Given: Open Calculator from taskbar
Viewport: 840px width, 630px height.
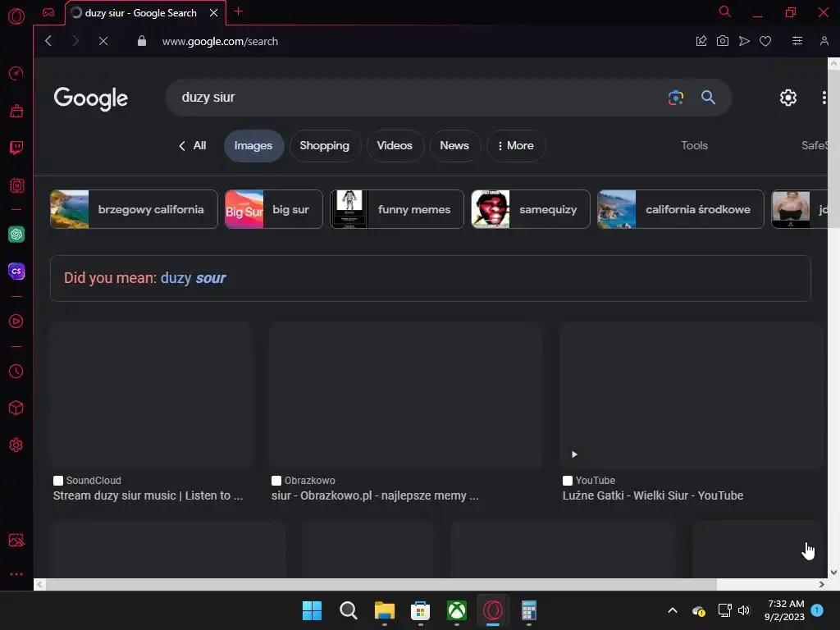Looking at the screenshot, I should pyautogui.click(x=529, y=610).
